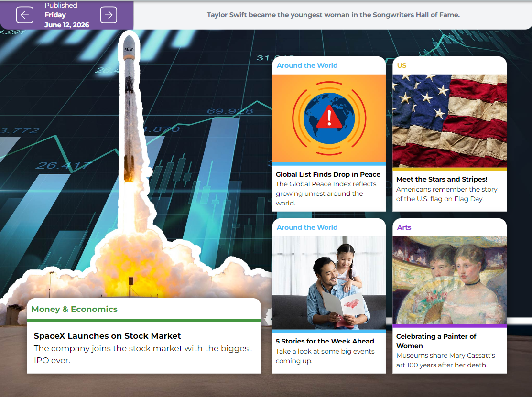Image resolution: width=532 pixels, height=397 pixels.
Task: Open the Money & Economics category label
Action: 74,309
